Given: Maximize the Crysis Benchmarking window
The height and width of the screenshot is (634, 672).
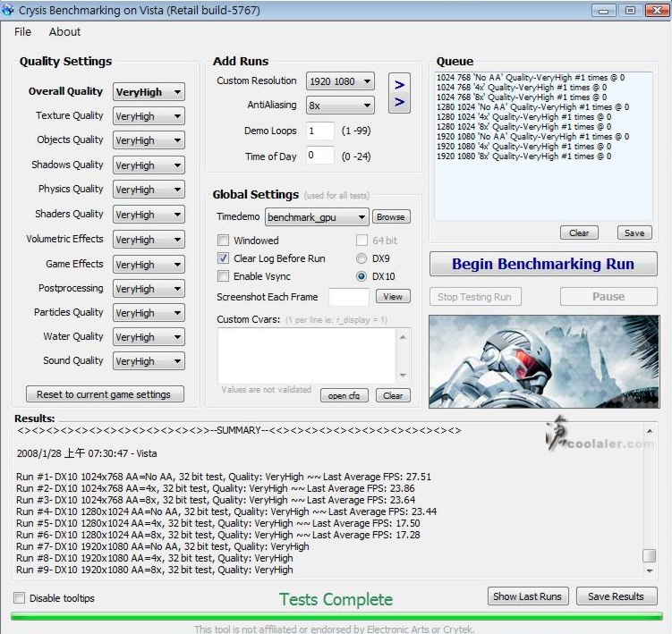Looking at the screenshot, I should point(630,10).
